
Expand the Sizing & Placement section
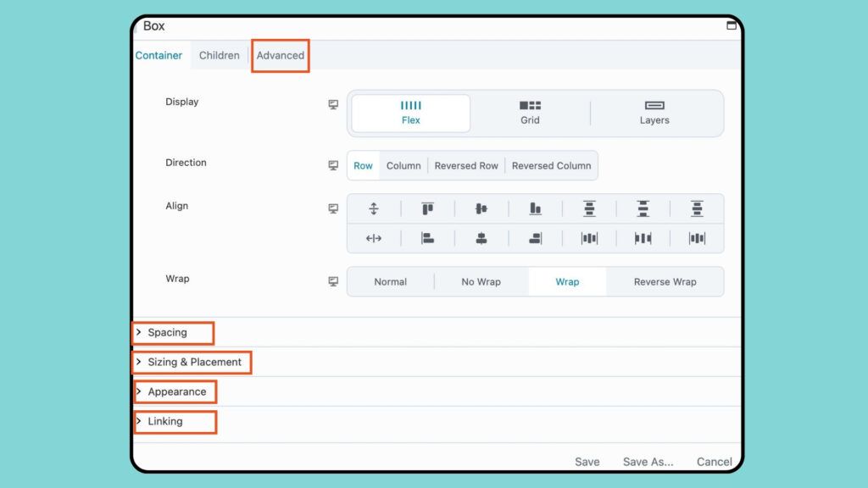[x=191, y=363]
